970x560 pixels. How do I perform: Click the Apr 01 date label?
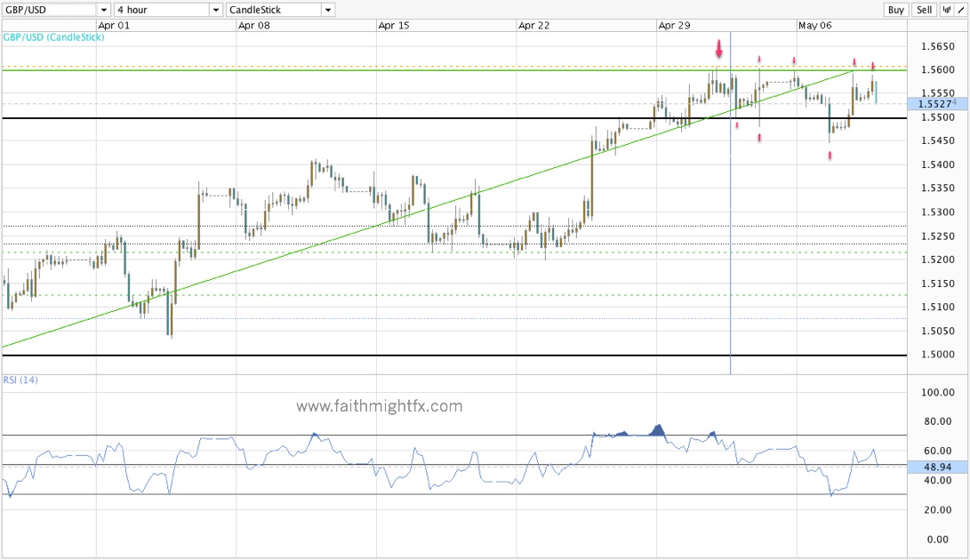click(114, 26)
